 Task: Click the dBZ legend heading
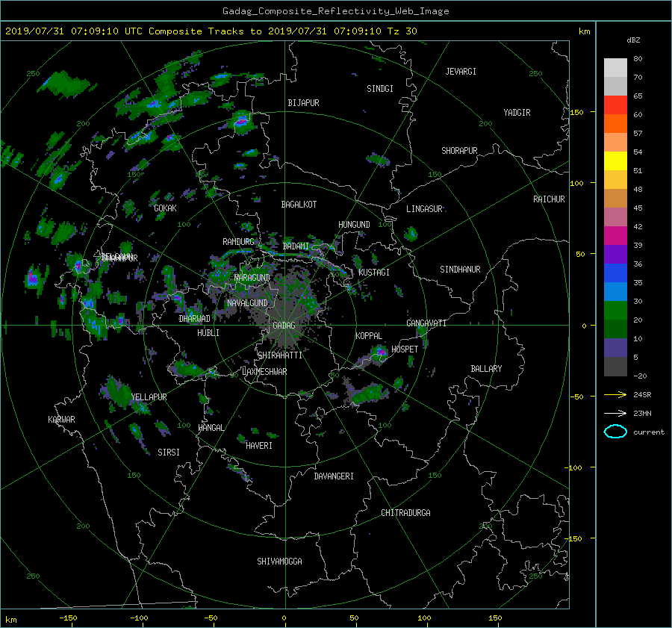(x=633, y=40)
